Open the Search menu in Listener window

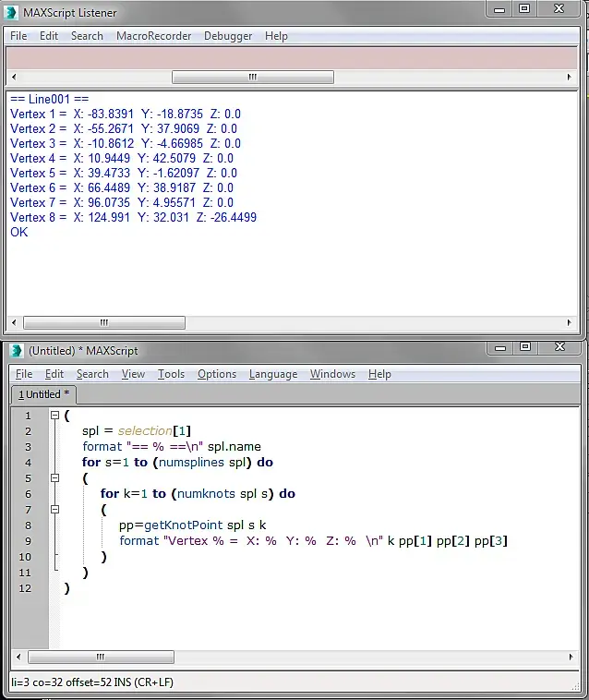point(87,36)
